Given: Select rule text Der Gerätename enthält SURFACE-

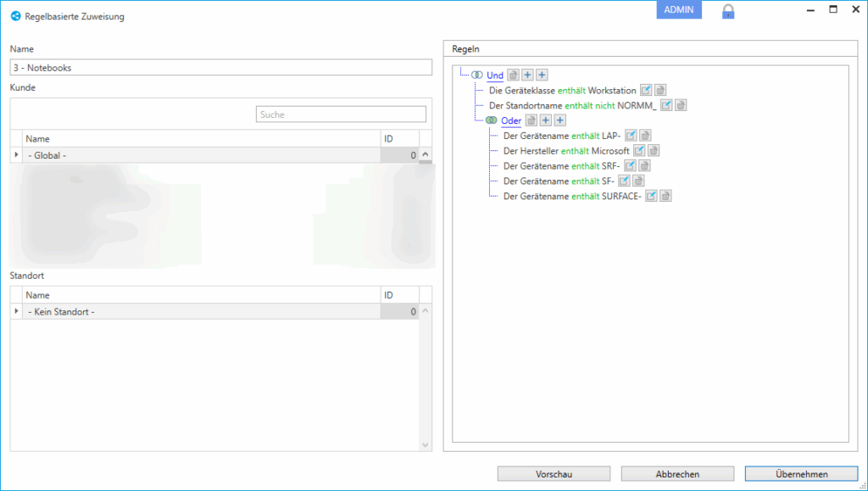Looking at the screenshot, I should click(572, 196).
